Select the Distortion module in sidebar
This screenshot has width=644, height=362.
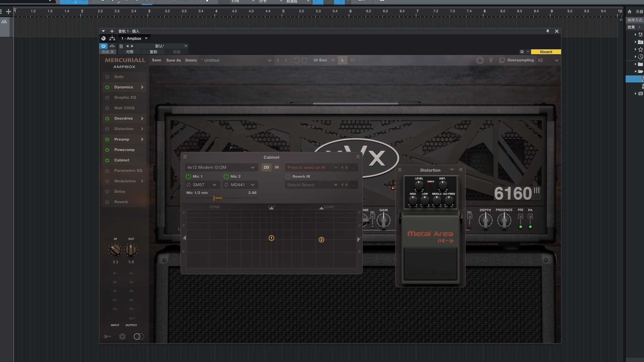pos(124,129)
